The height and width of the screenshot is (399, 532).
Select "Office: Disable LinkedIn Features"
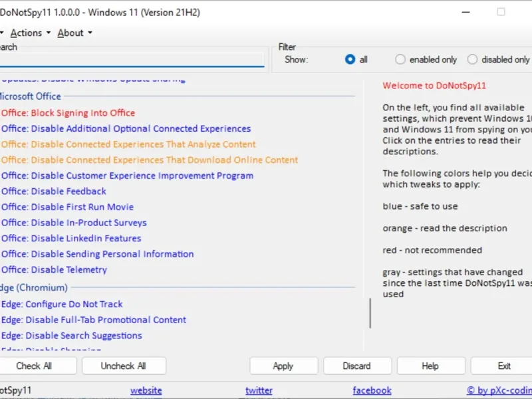point(71,238)
